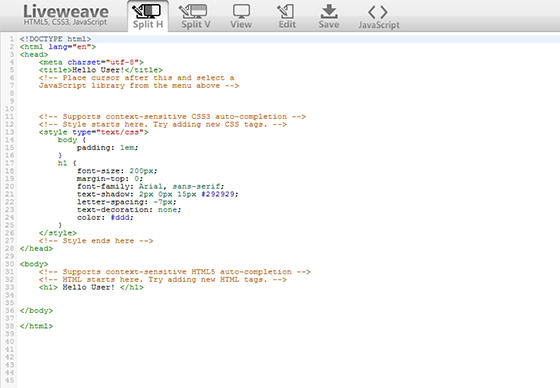Click the opening <head> tag
This screenshot has height=388, width=560.
click(34, 55)
